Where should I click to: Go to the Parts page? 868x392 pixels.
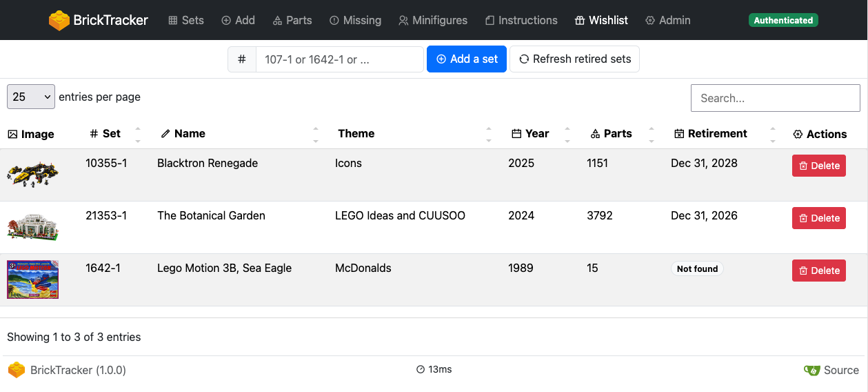coord(292,21)
